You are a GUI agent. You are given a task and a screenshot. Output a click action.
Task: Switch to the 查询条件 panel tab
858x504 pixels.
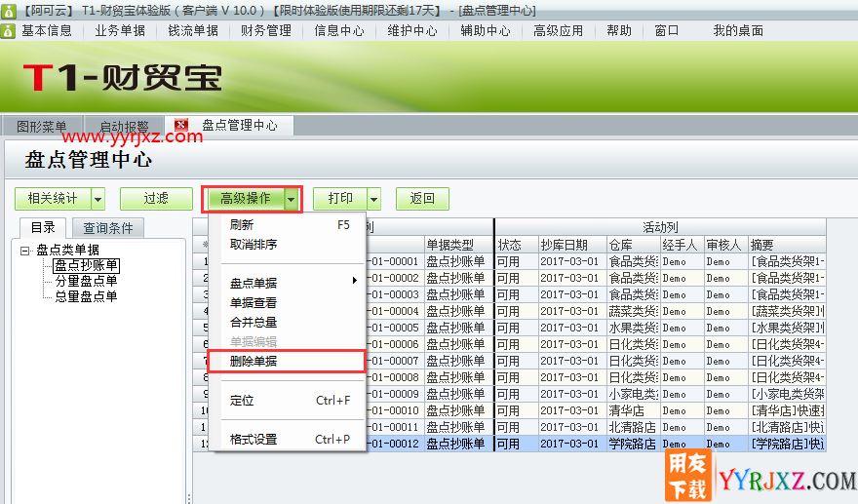[x=108, y=228]
